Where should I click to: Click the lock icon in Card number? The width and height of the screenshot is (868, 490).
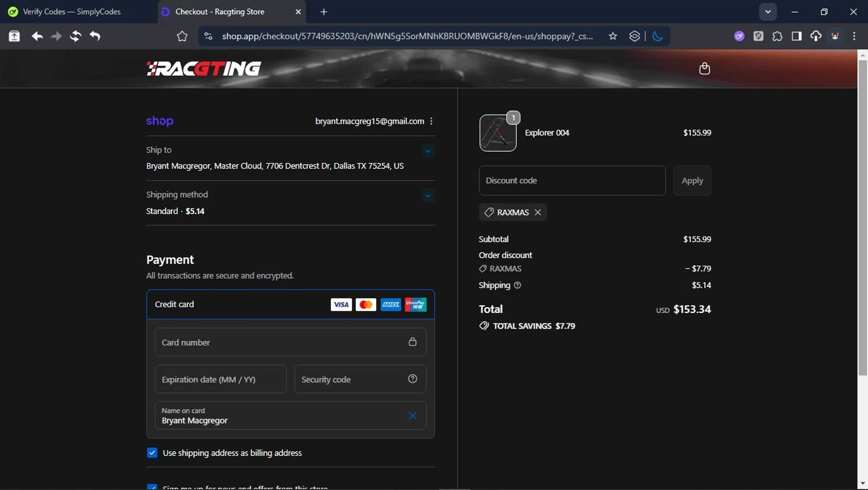point(413,342)
